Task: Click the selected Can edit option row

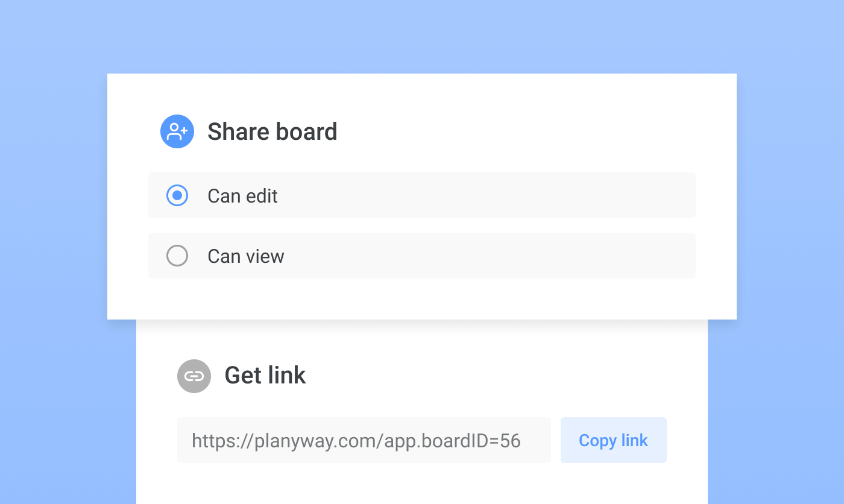Action: (x=422, y=195)
